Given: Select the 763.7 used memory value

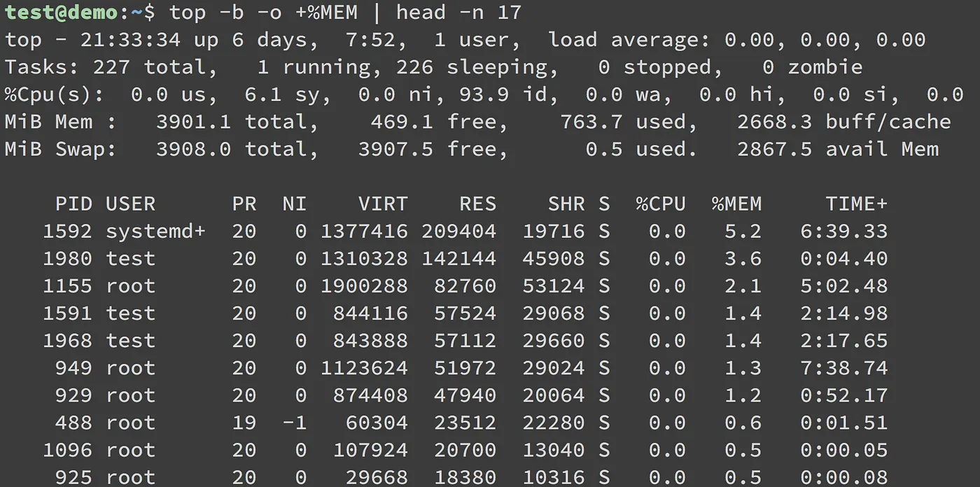Looking at the screenshot, I should click(x=591, y=122).
